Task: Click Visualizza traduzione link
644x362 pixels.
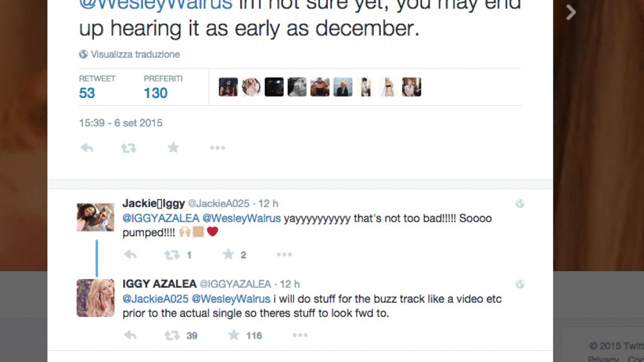Action: click(x=135, y=54)
